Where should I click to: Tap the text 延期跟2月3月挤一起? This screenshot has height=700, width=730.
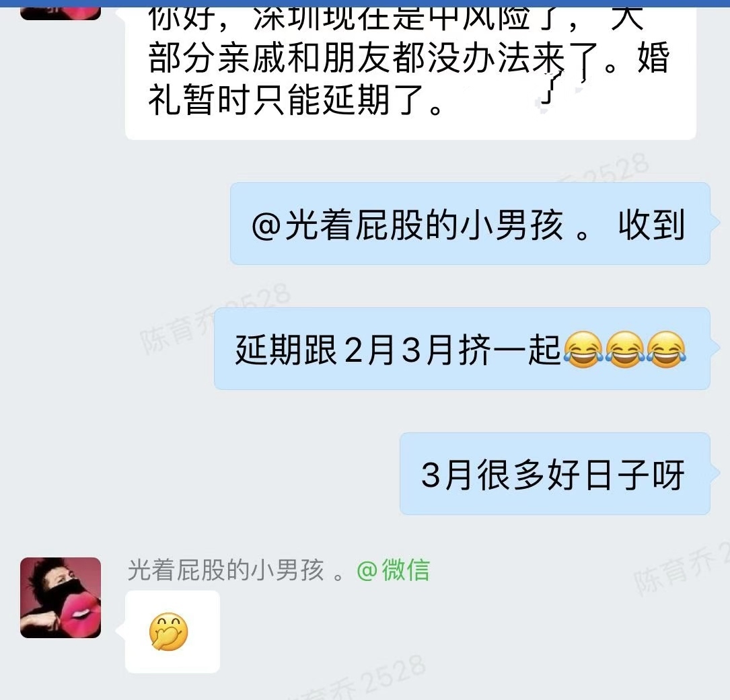398,350
